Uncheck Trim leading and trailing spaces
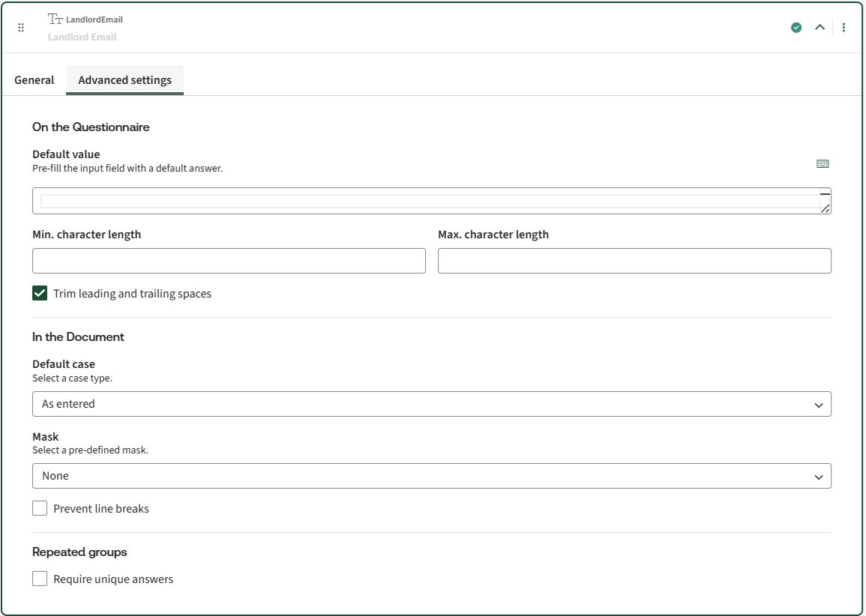This screenshot has width=866, height=616. click(40, 294)
